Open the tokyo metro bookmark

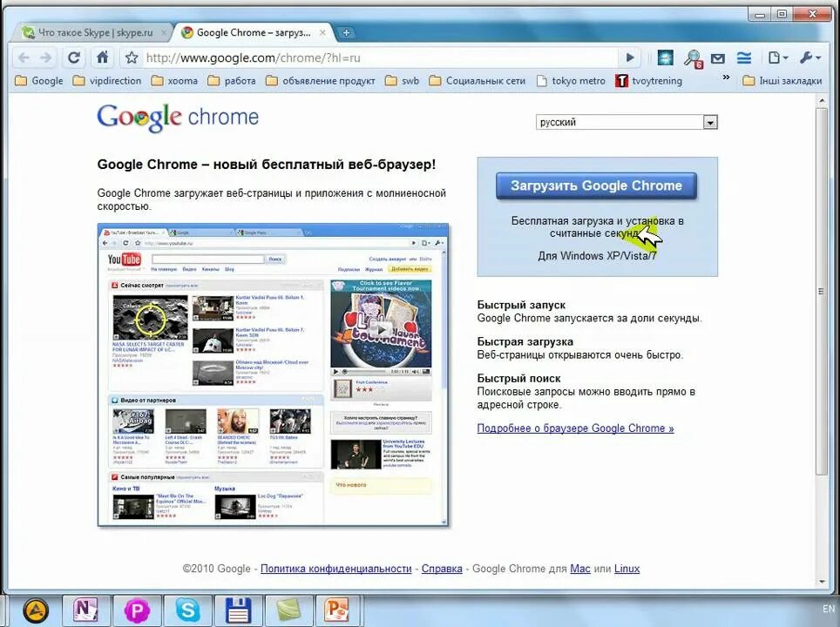(x=571, y=81)
